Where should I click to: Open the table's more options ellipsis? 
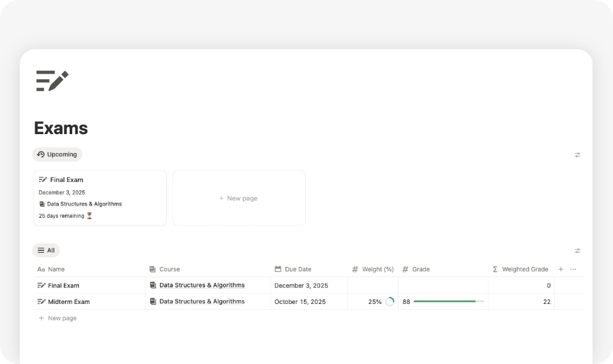(x=573, y=269)
